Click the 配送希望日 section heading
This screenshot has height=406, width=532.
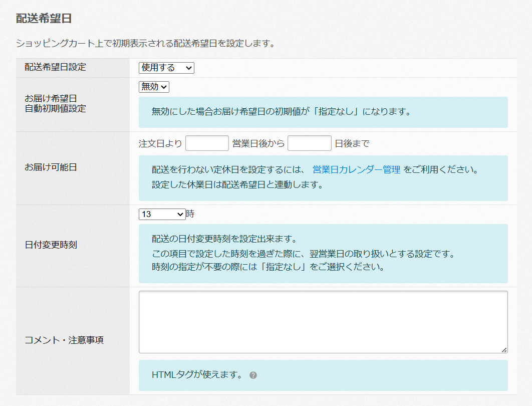(44, 19)
